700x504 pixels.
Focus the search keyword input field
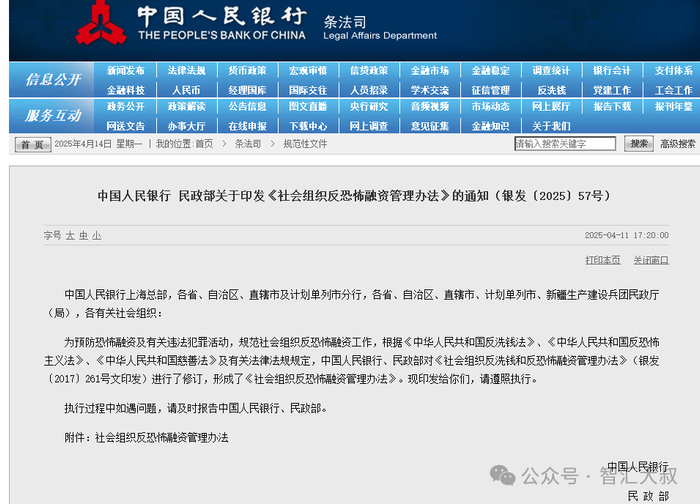point(565,144)
